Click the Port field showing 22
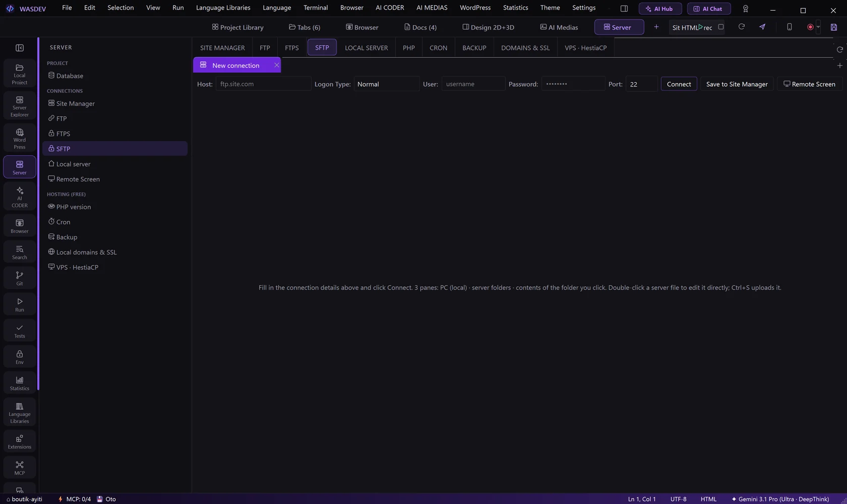 pos(641,84)
